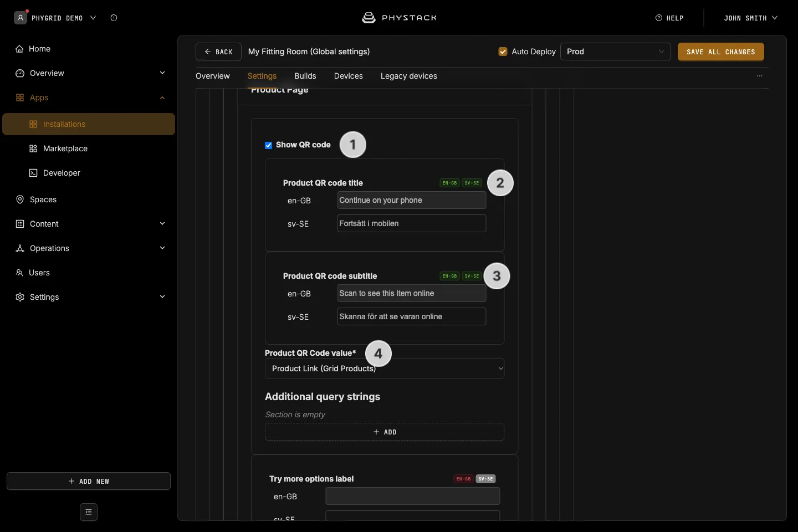Collapse the Apps section chevron
798x532 pixels.
[x=162, y=98]
